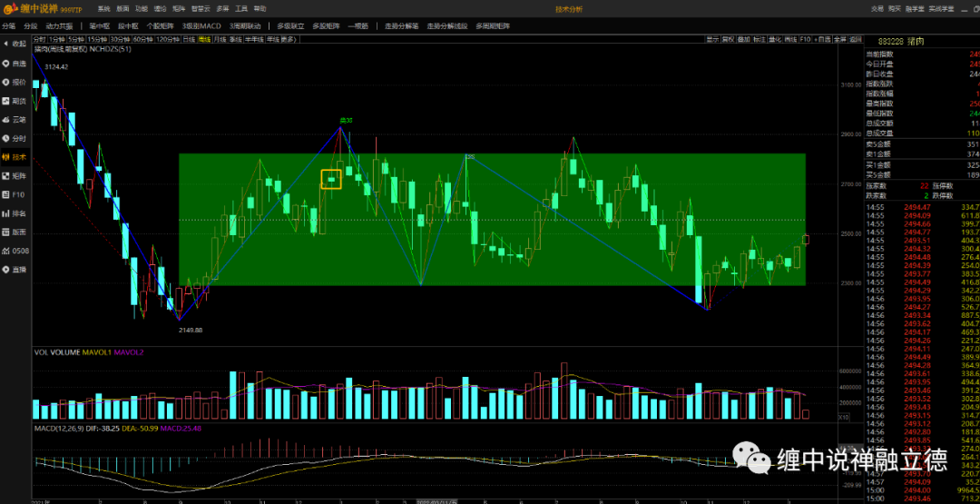Switch to 分时 period tab
This screenshot has height=504, width=980.
pos(39,39)
